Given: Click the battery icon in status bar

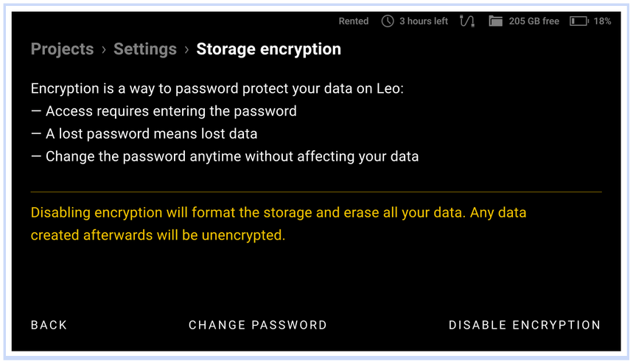Looking at the screenshot, I should click(x=578, y=21).
